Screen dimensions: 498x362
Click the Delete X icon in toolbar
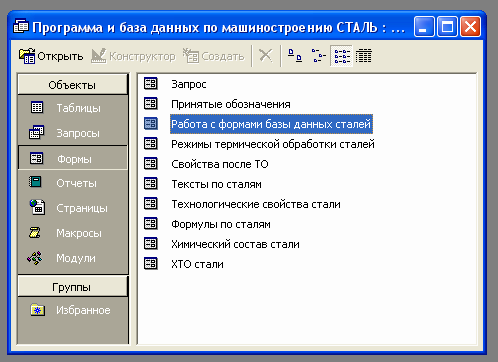pos(266,55)
